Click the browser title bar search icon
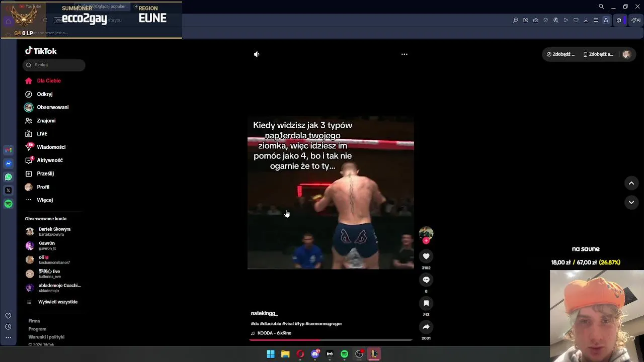Viewport: 644px width, 362px height. (x=601, y=7)
